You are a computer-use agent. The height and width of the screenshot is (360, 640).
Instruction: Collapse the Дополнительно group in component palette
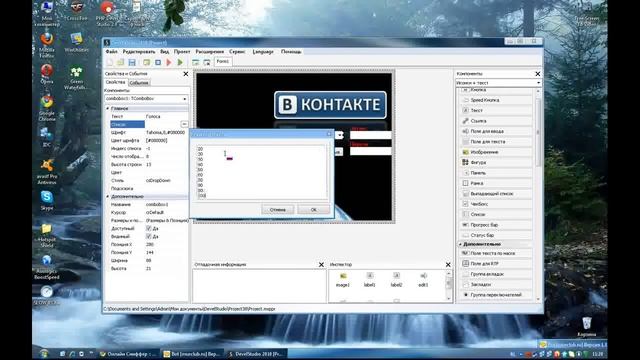(460, 244)
